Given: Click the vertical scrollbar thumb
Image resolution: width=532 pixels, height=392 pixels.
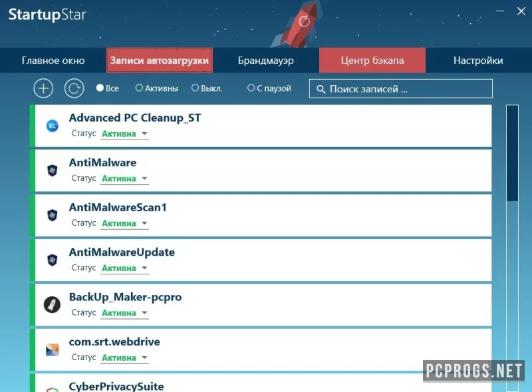Looking at the screenshot, I should 512,153.
